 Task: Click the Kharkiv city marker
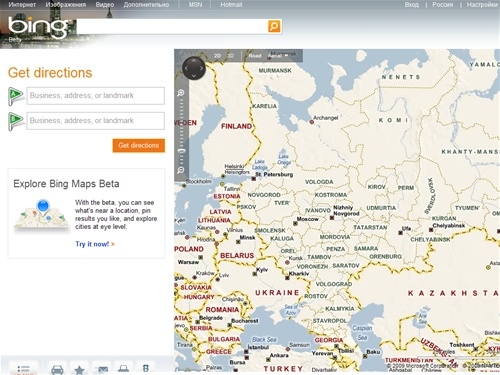coord(287,278)
